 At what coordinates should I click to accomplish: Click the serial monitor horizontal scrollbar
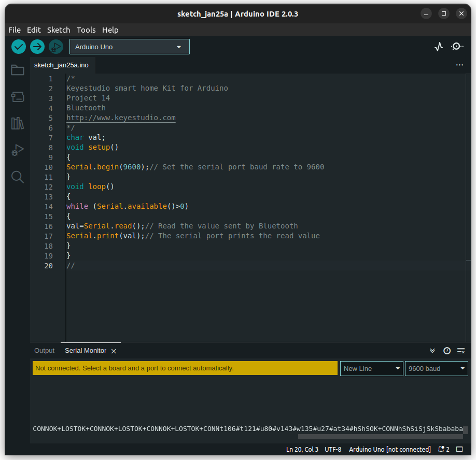click(381, 437)
